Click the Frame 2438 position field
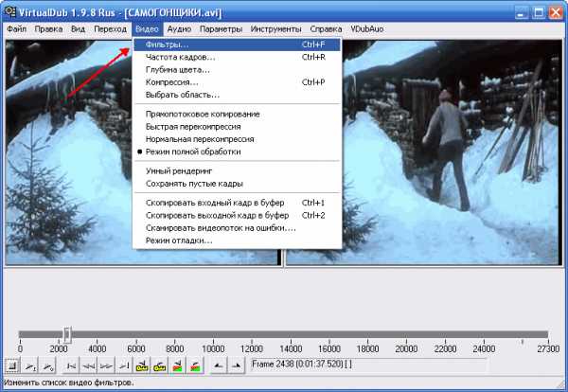The width and height of the screenshot is (568, 392). click(368, 365)
